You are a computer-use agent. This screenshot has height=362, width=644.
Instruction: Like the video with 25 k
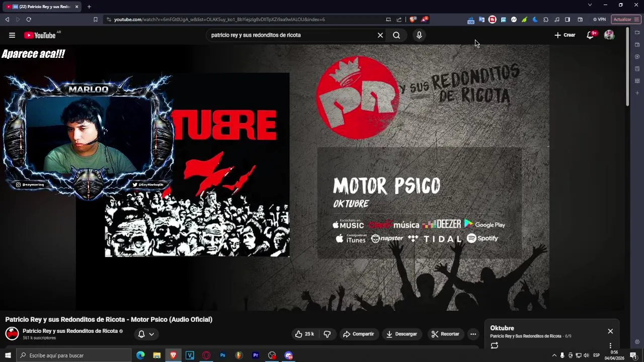point(305,334)
